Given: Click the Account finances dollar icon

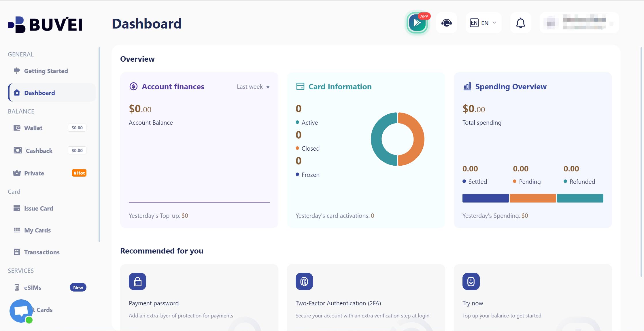Looking at the screenshot, I should 133,86.
